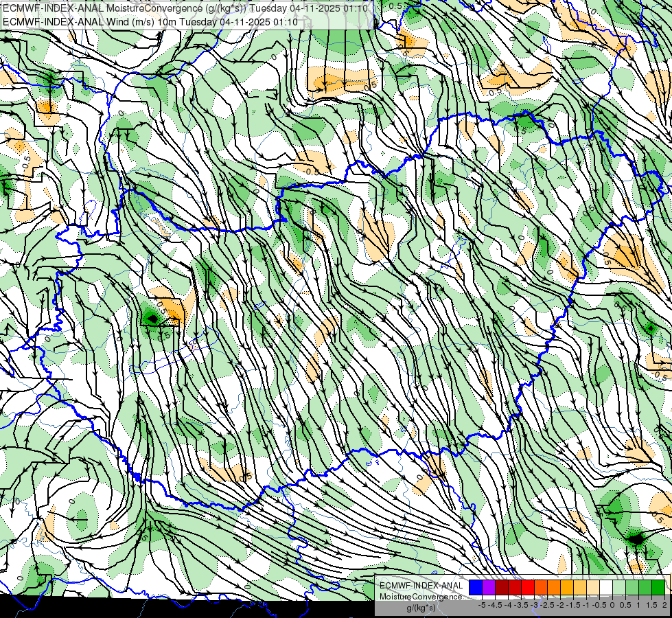Image resolution: width=672 pixels, height=618 pixels.
Task: Click the legend word 'MoistureConvergence'
Action: point(421,597)
